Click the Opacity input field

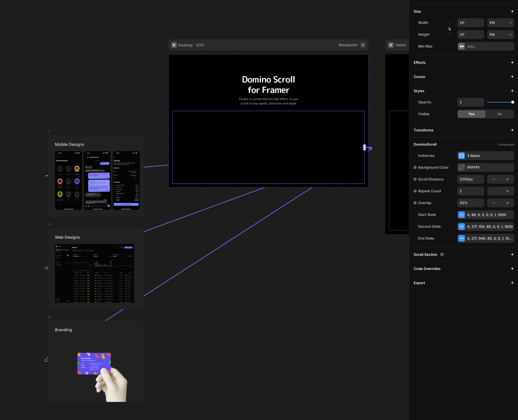pos(470,102)
